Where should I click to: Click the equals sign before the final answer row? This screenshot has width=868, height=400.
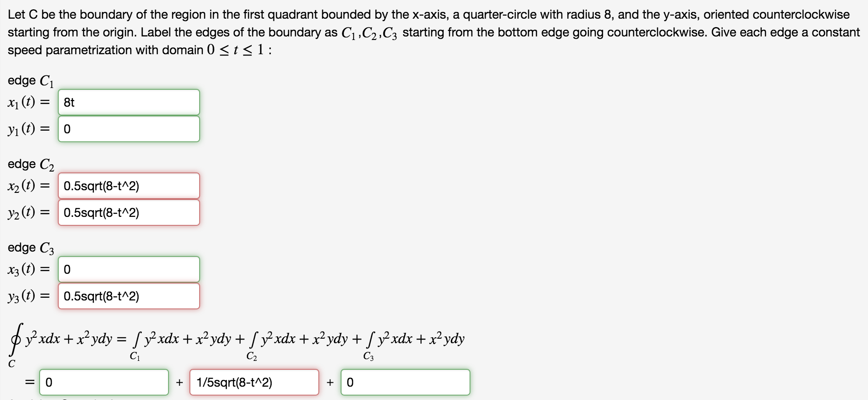(x=29, y=382)
